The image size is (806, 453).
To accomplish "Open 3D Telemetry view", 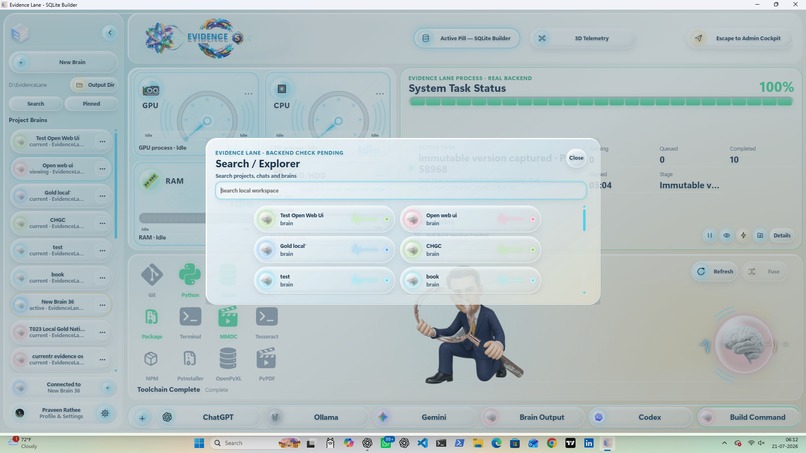I will point(582,38).
